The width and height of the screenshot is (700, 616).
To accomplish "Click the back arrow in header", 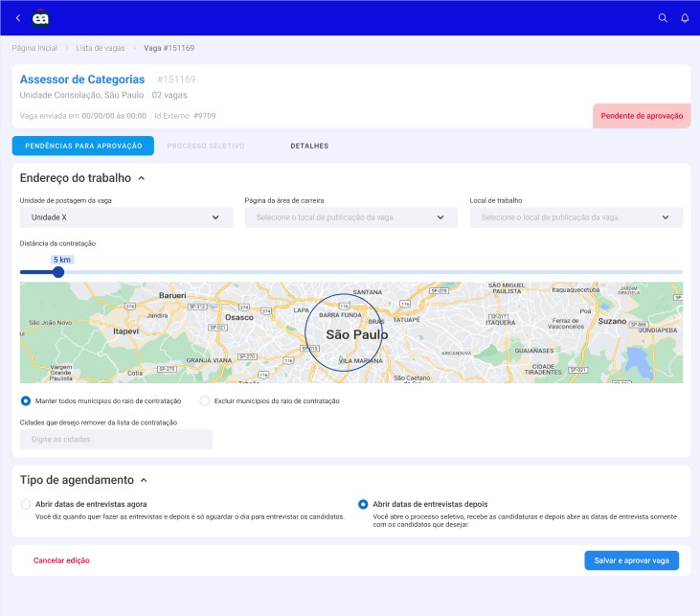I will 17,17.
